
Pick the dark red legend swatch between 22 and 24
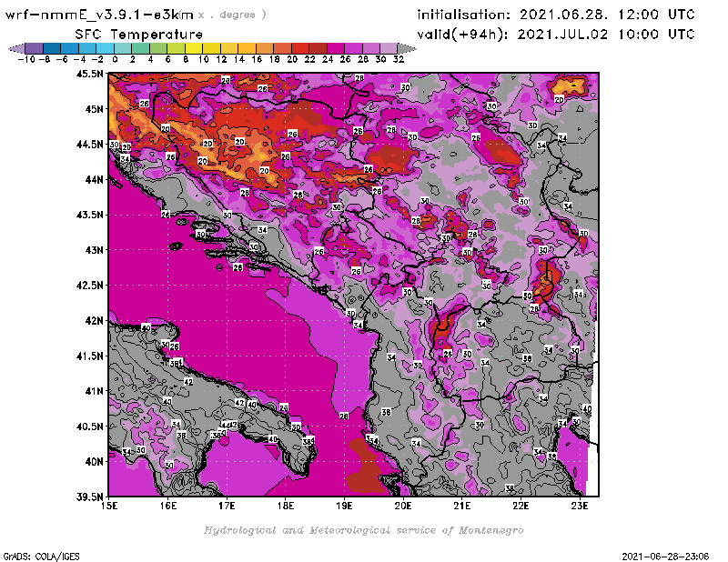(318, 48)
